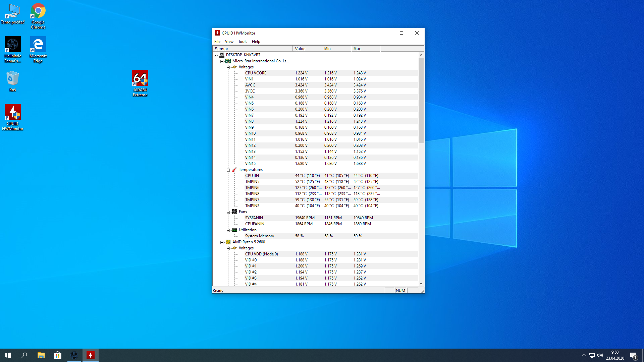The height and width of the screenshot is (362, 644).
Task: Click the AMD Ryzen 5 2600 chip icon
Action: pos(228,242)
